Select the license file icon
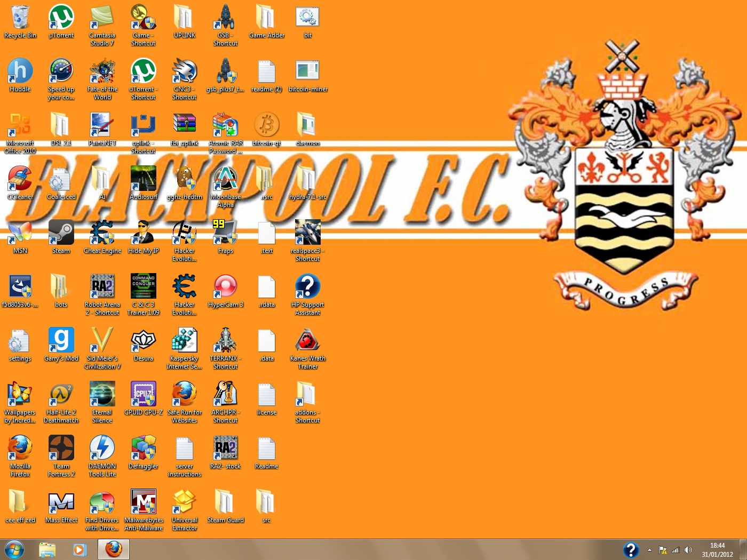 pyautogui.click(x=267, y=399)
